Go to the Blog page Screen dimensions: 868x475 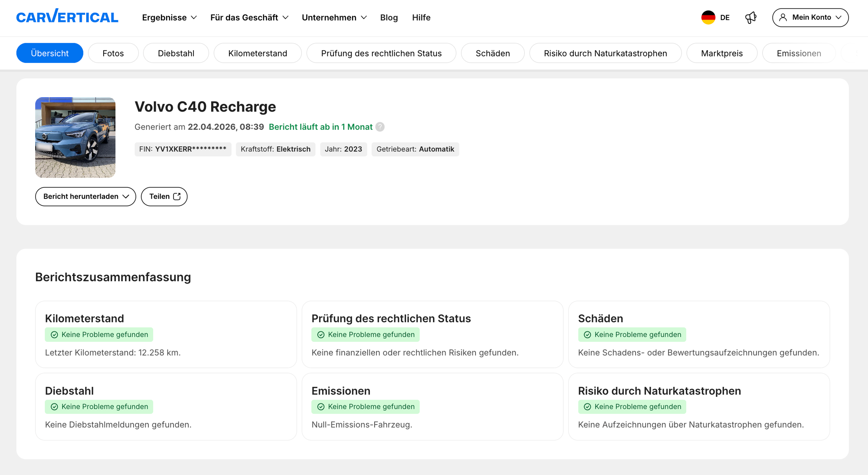pyautogui.click(x=389, y=18)
